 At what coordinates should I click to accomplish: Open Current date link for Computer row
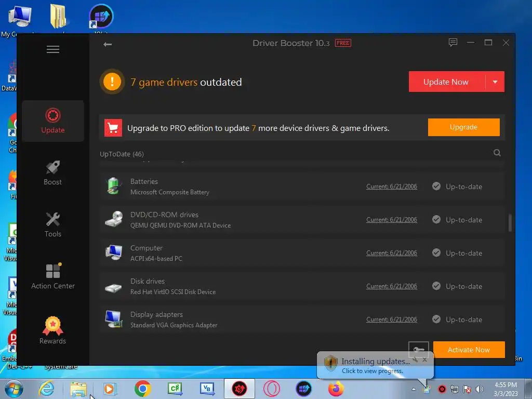click(392, 253)
